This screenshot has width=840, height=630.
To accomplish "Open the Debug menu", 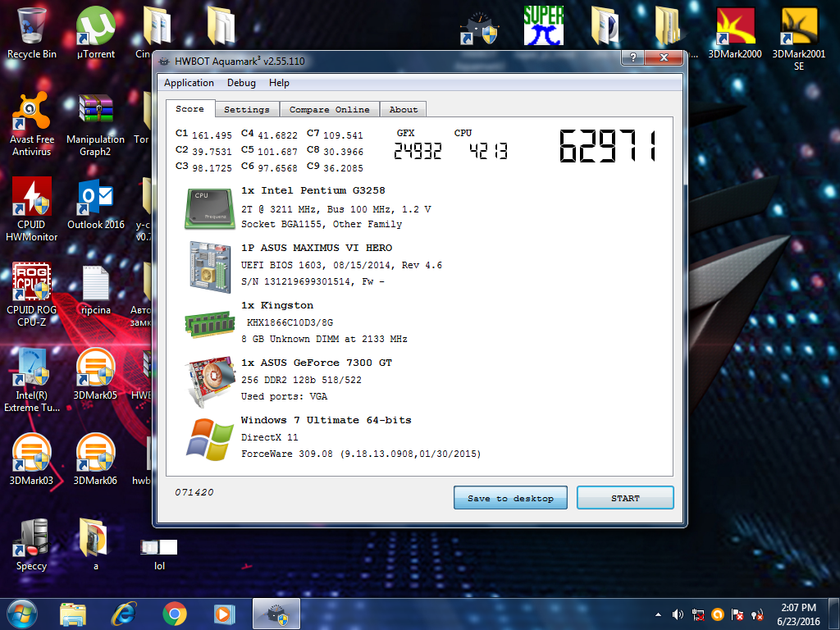I will (x=241, y=83).
